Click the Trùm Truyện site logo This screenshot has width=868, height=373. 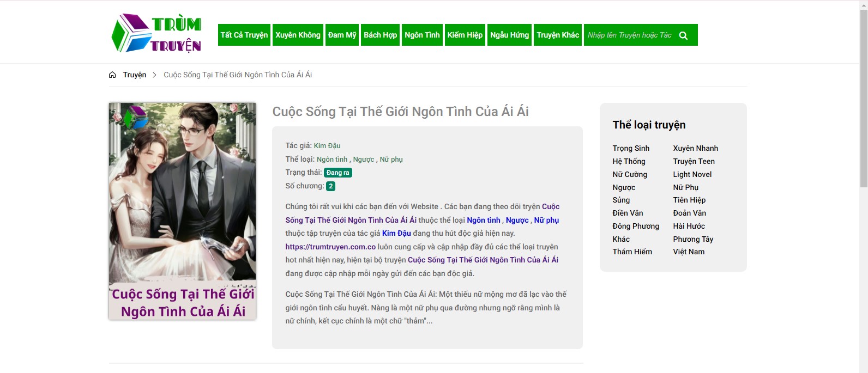pos(156,34)
